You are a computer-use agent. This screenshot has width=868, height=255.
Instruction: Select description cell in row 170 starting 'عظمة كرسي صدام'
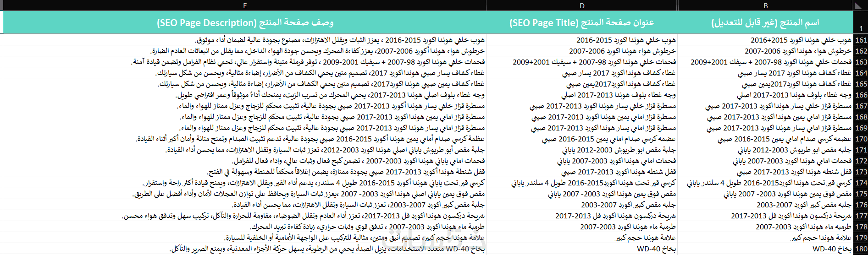(245, 139)
